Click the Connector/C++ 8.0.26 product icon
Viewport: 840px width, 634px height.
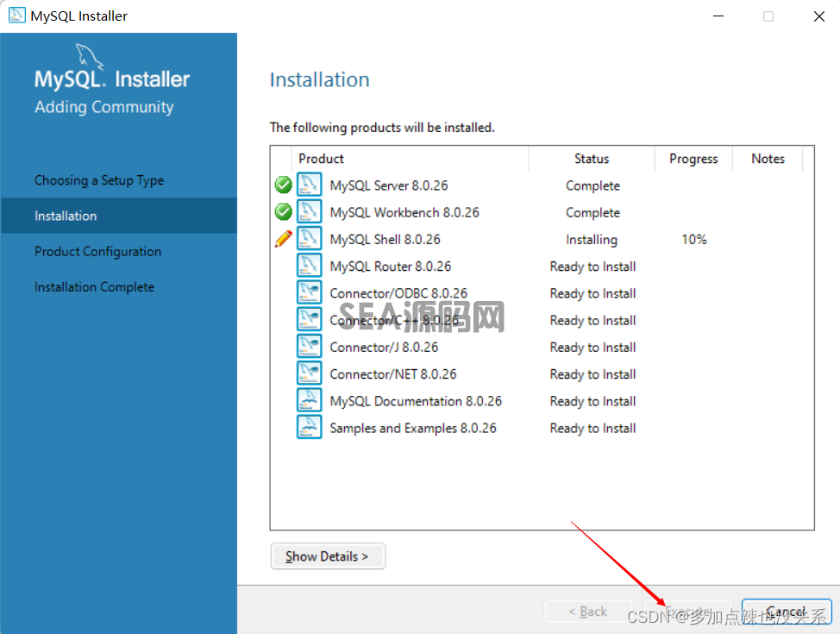pyautogui.click(x=309, y=319)
